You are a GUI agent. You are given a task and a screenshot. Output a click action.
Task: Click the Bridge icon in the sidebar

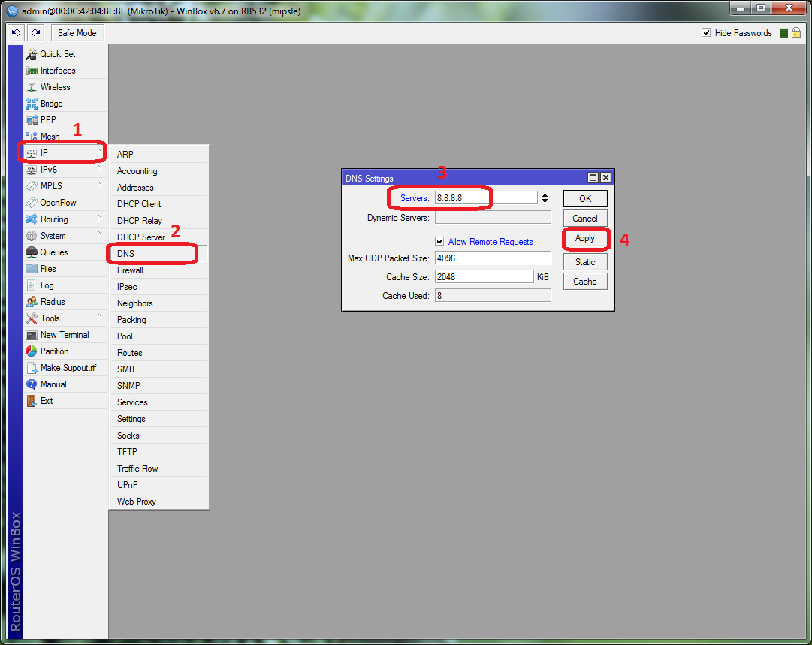(x=32, y=104)
